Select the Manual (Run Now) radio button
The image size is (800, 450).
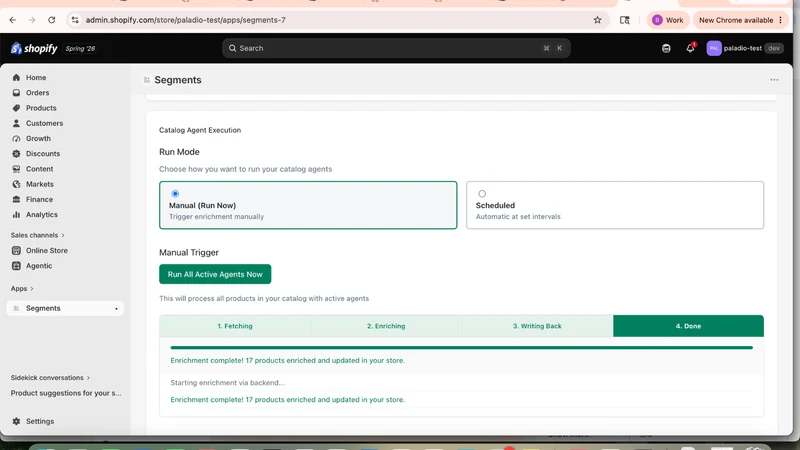[175, 194]
